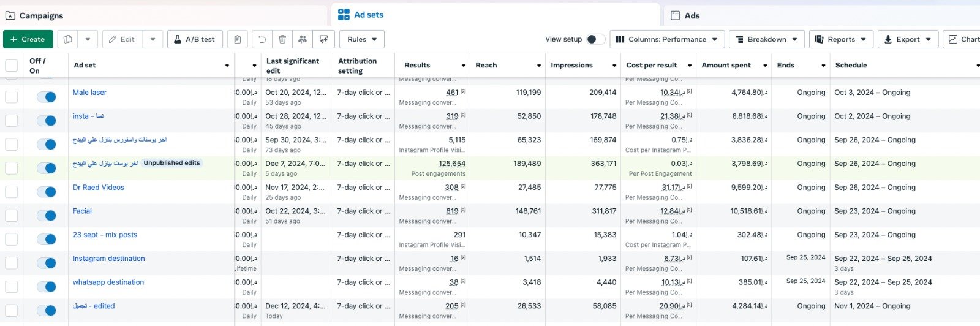Click the duplicate ad set icon

[x=68, y=39]
